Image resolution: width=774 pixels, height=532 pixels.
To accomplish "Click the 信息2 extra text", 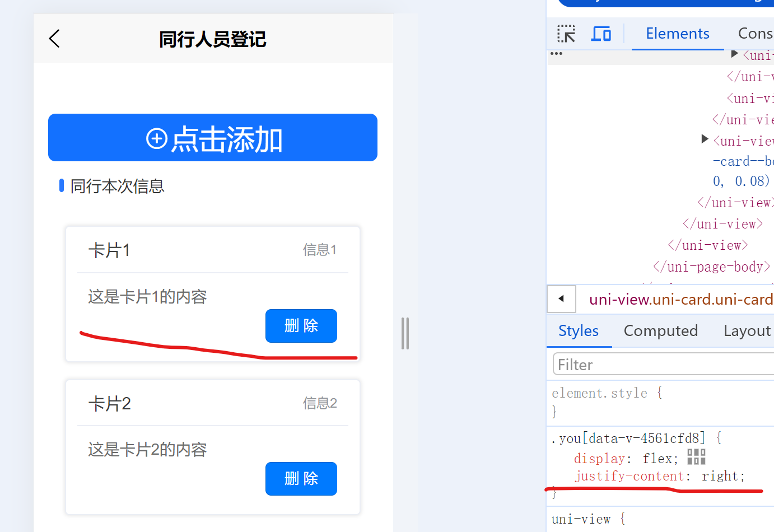I will [x=320, y=403].
